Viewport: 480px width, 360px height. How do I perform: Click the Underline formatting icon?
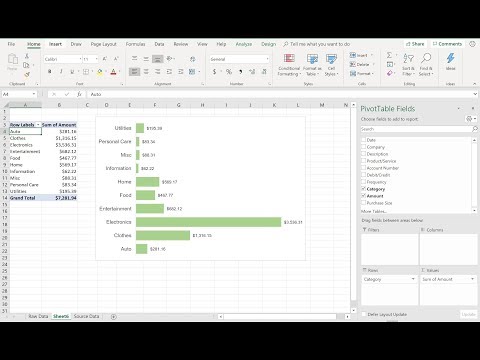tap(72, 72)
